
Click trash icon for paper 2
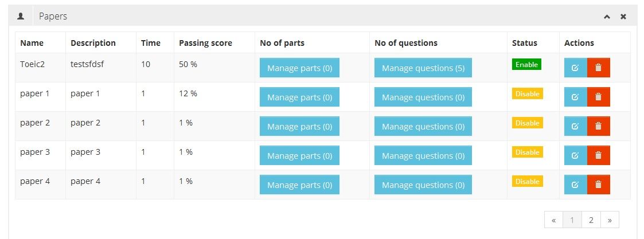[x=598, y=126]
